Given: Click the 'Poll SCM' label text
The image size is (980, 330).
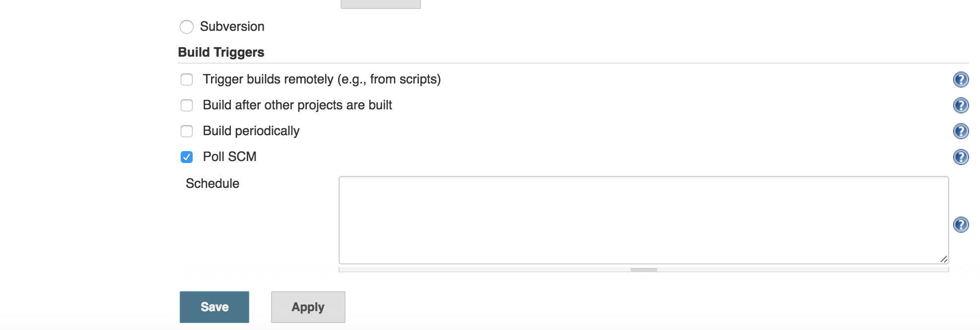Looking at the screenshot, I should click(x=230, y=157).
